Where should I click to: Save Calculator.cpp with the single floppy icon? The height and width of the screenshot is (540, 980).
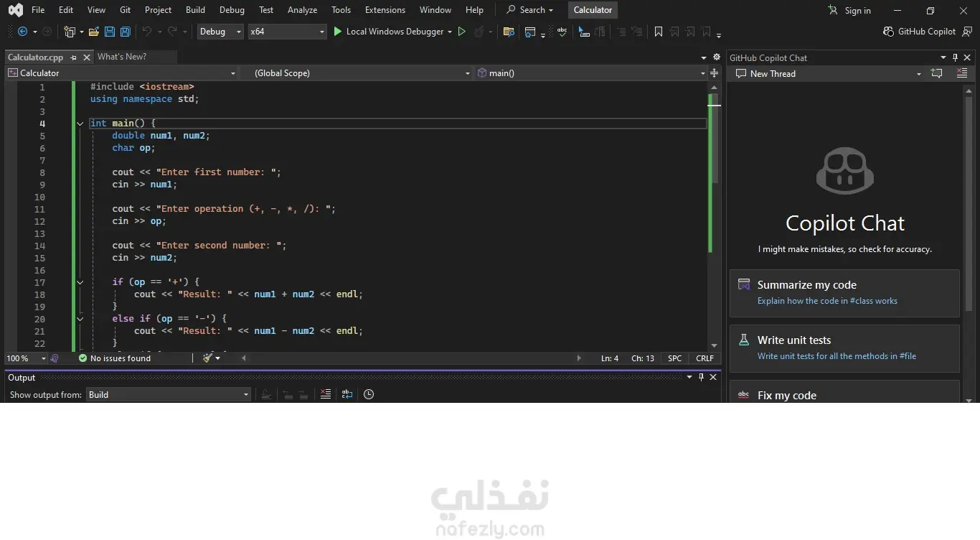[x=110, y=32]
